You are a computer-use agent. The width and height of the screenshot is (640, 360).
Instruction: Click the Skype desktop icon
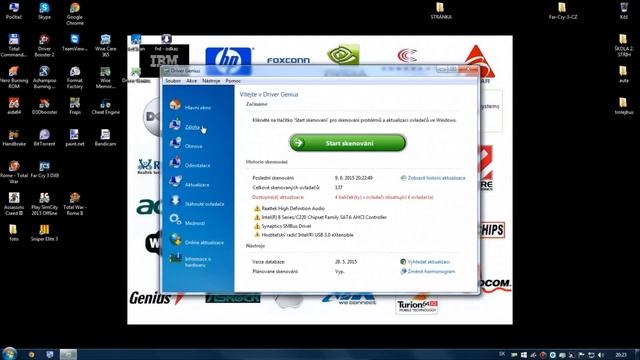[x=44, y=11]
